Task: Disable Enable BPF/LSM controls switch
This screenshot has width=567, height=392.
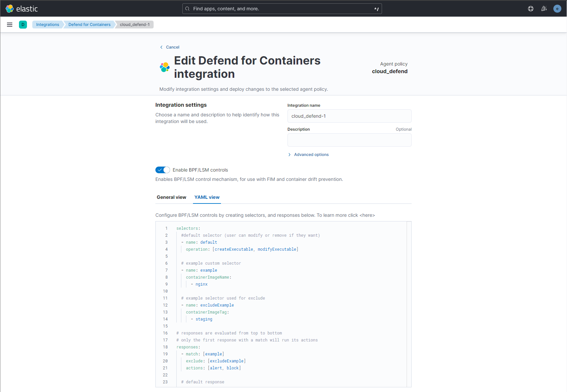Action: (x=162, y=170)
